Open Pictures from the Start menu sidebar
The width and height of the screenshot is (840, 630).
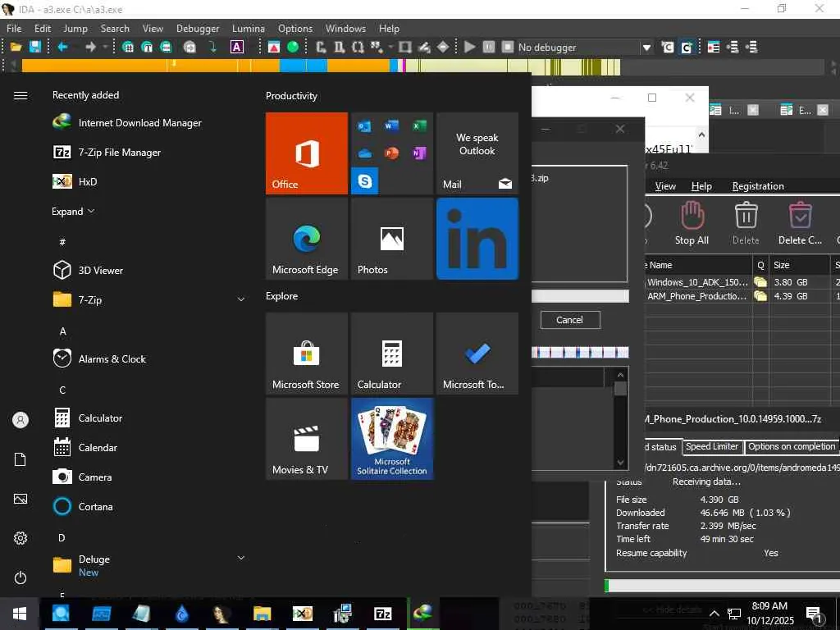[21, 500]
